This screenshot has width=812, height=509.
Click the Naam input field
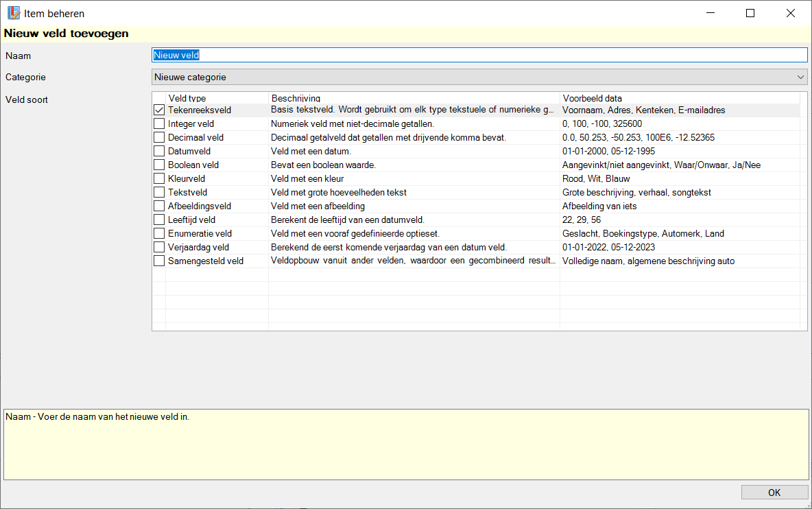(479, 55)
